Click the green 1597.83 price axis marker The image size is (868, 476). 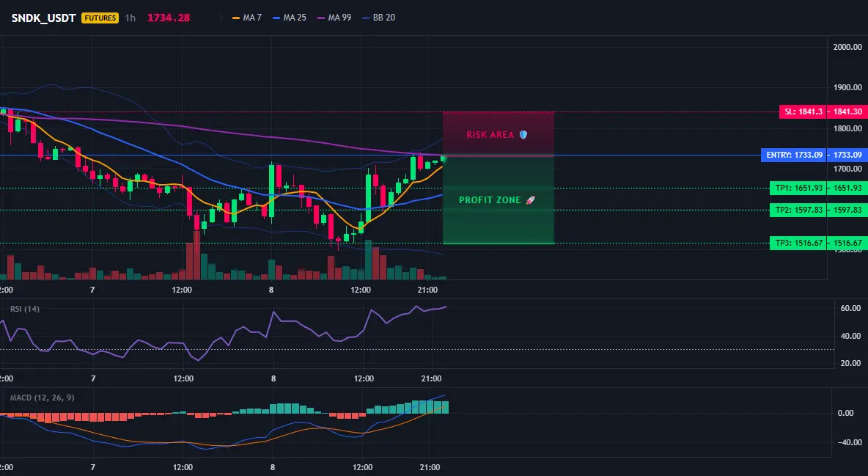click(847, 210)
